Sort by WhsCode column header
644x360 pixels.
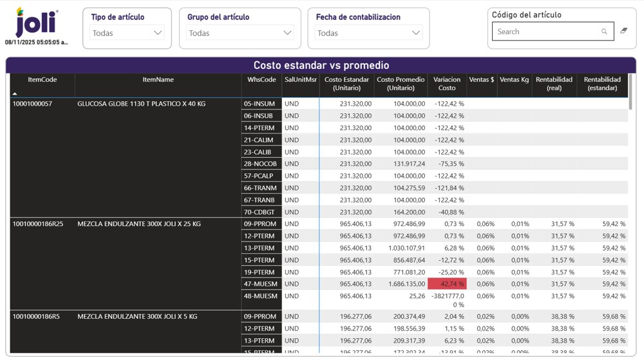click(261, 80)
